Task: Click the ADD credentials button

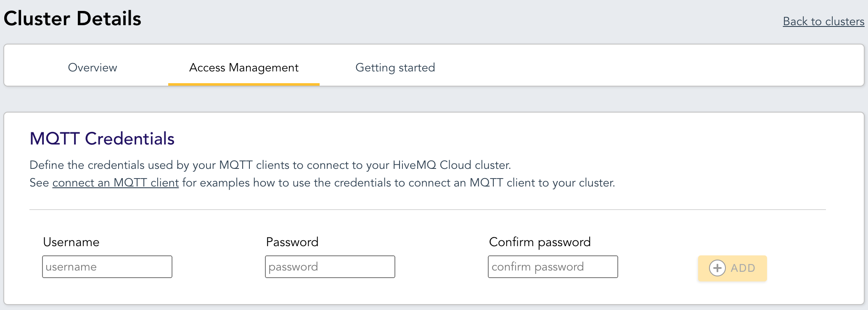Action: click(x=733, y=268)
